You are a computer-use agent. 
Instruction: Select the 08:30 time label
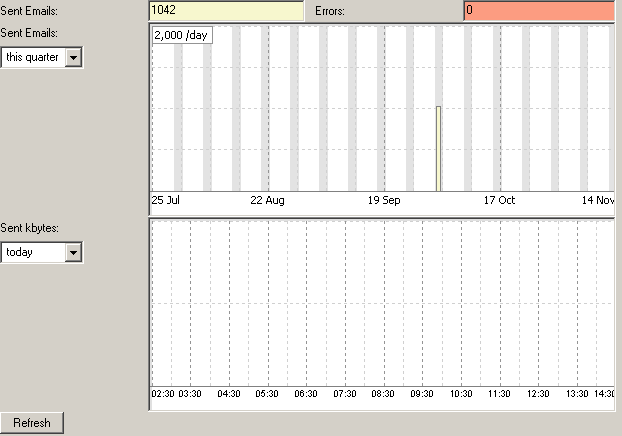pyautogui.click(x=383, y=394)
